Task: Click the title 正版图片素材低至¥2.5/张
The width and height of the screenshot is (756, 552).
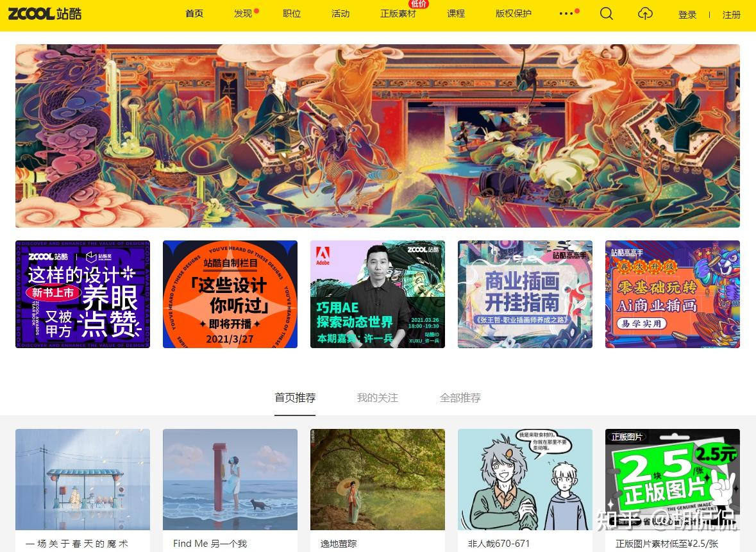Action: click(x=667, y=544)
